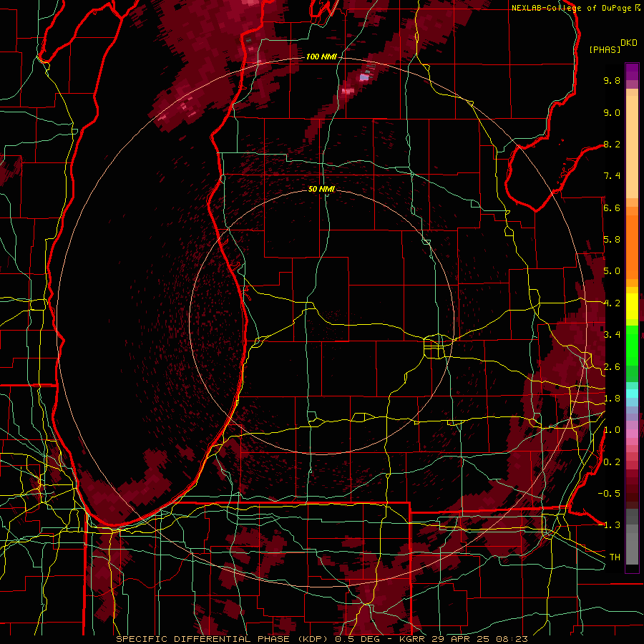Click the 6.6 scale value
Screen dimensions: 644x644
pos(612,208)
